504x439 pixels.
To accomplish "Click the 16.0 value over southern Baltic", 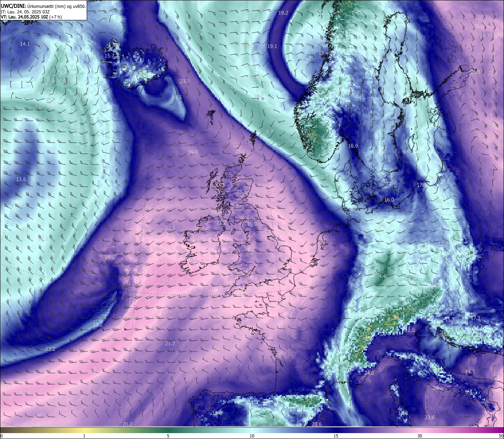I will [x=389, y=200].
